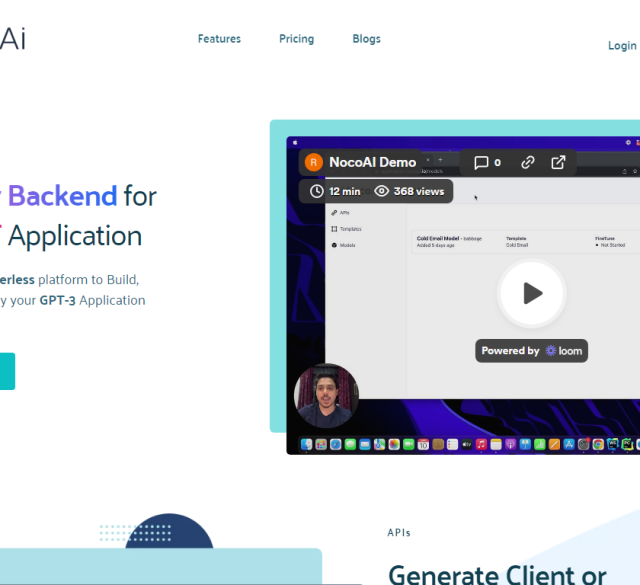Click Music icon in video dock
This screenshot has width=640, height=585.
click(481, 445)
